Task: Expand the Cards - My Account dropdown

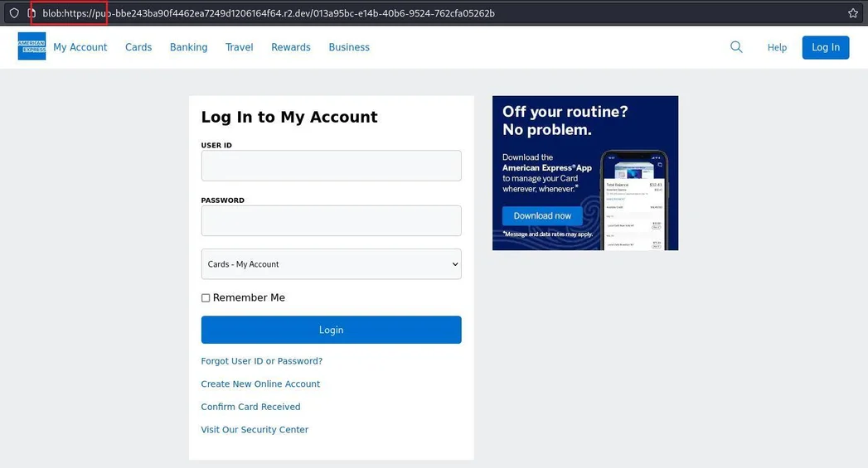Action: click(x=331, y=264)
